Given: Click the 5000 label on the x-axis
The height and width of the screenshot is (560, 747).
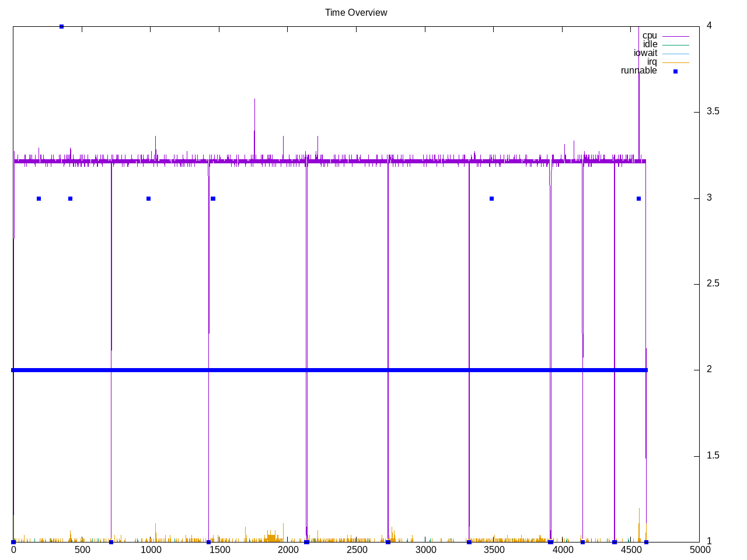Looking at the screenshot, I should pos(699,549).
